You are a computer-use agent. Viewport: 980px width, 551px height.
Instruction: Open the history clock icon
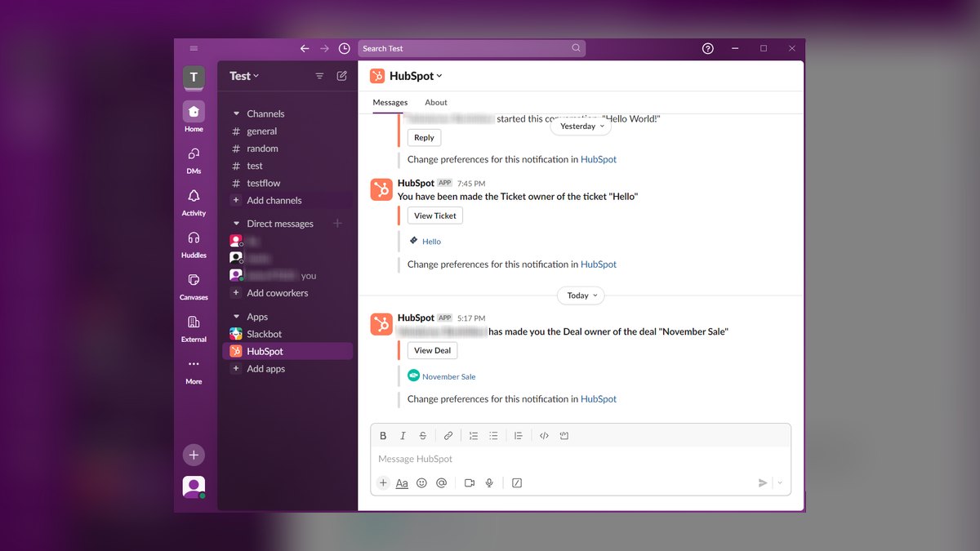coord(345,48)
